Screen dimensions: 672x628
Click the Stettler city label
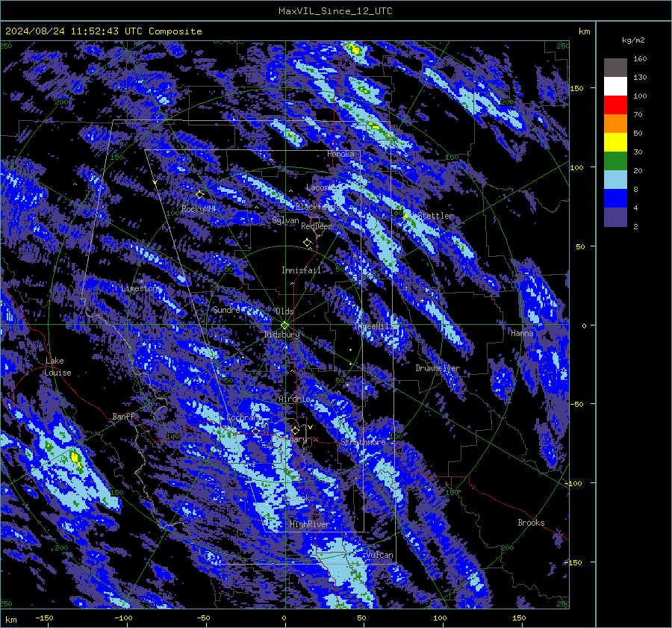click(435, 216)
